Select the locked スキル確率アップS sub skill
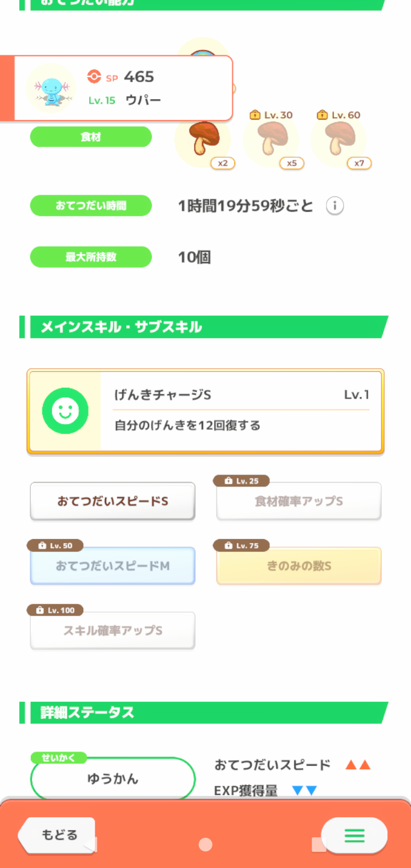 pyautogui.click(x=112, y=631)
